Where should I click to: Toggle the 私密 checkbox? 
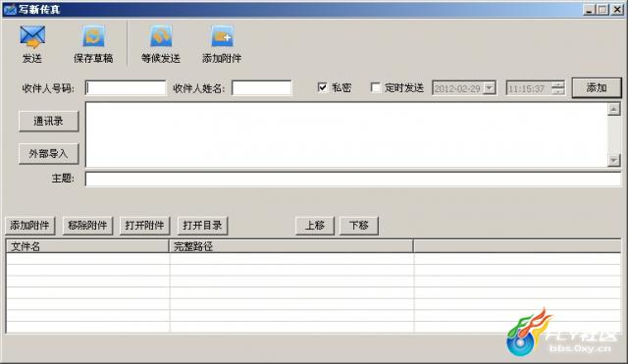click(x=322, y=87)
